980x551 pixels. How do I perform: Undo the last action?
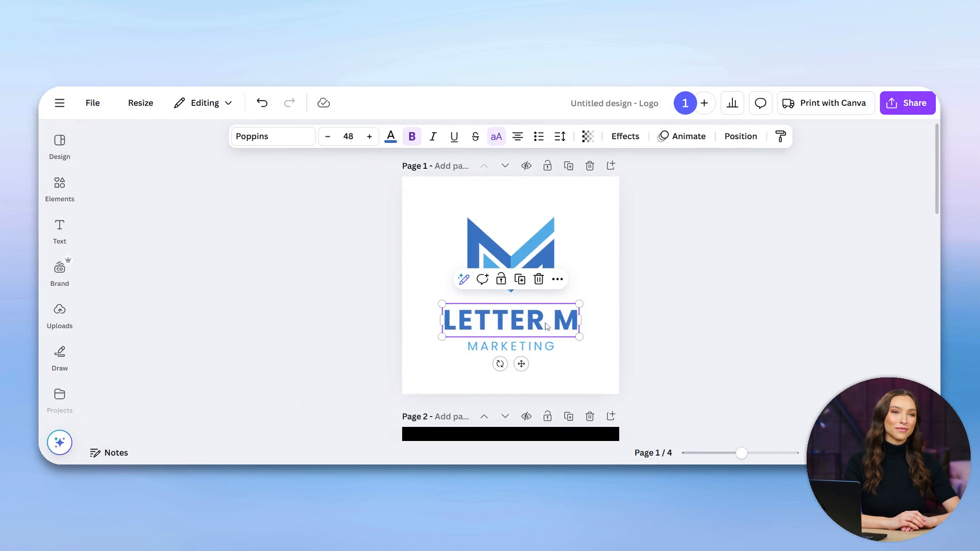(262, 102)
